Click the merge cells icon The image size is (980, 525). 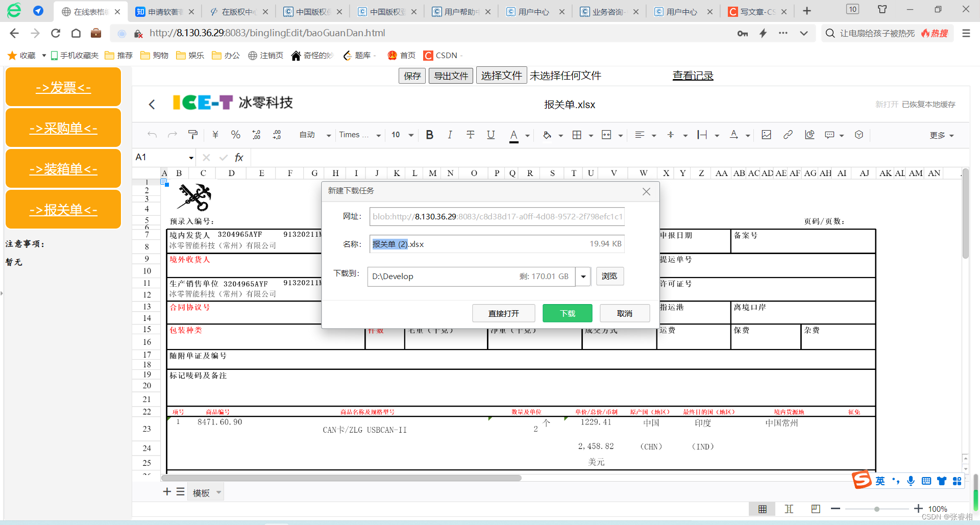[x=606, y=135]
